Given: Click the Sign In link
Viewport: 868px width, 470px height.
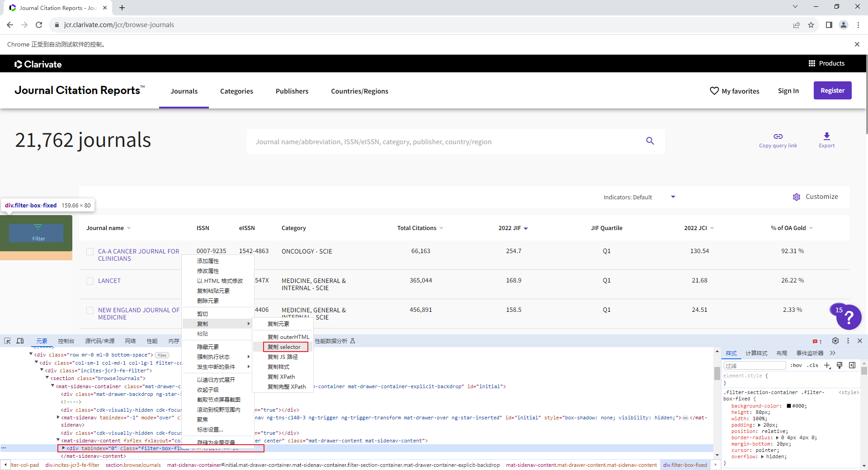Looking at the screenshot, I should (x=788, y=91).
